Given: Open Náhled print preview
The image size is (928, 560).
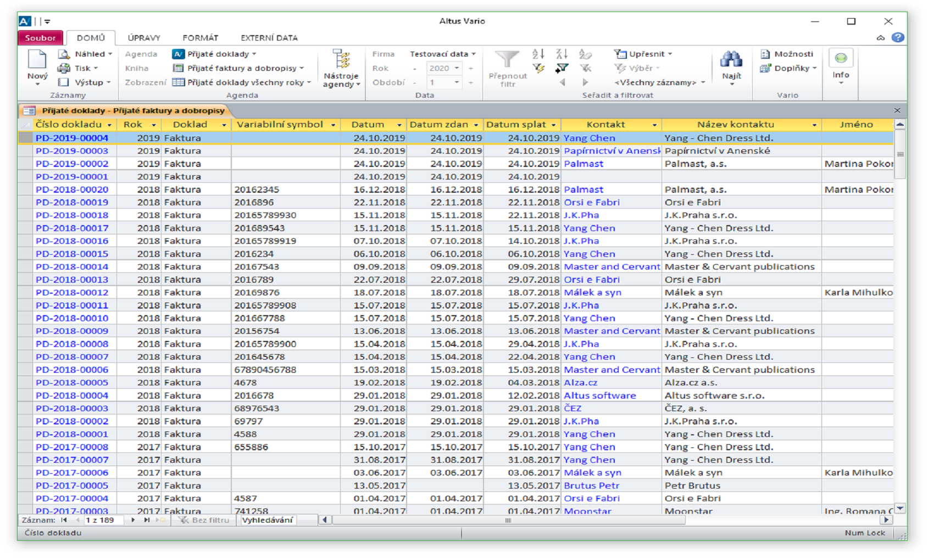Looking at the screenshot, I should pyautogui.click(x=85, y=54).
